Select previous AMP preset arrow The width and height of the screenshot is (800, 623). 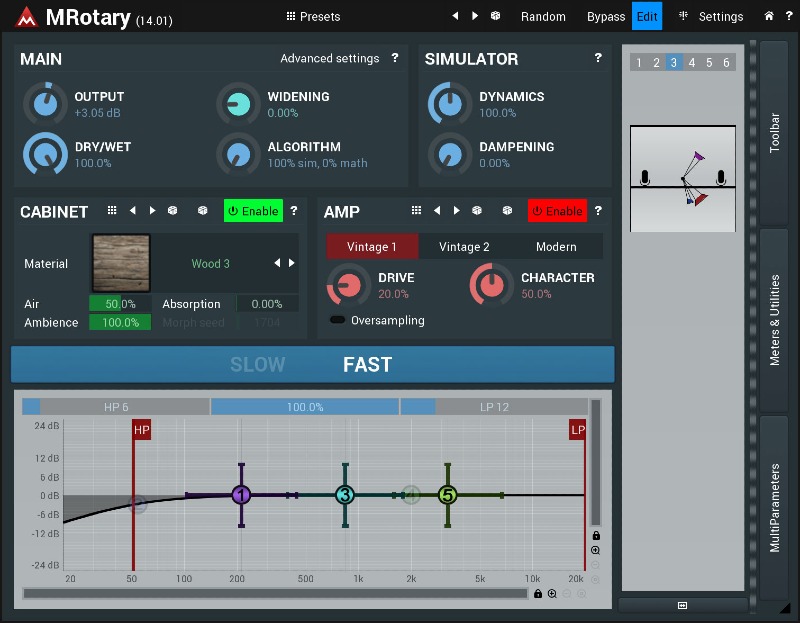[x=437, y=210]
